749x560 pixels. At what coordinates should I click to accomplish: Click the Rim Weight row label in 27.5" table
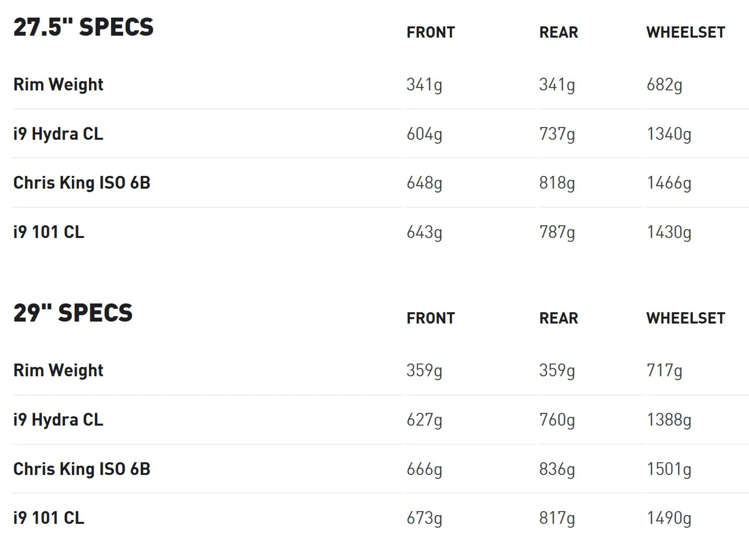pos(58,85)
